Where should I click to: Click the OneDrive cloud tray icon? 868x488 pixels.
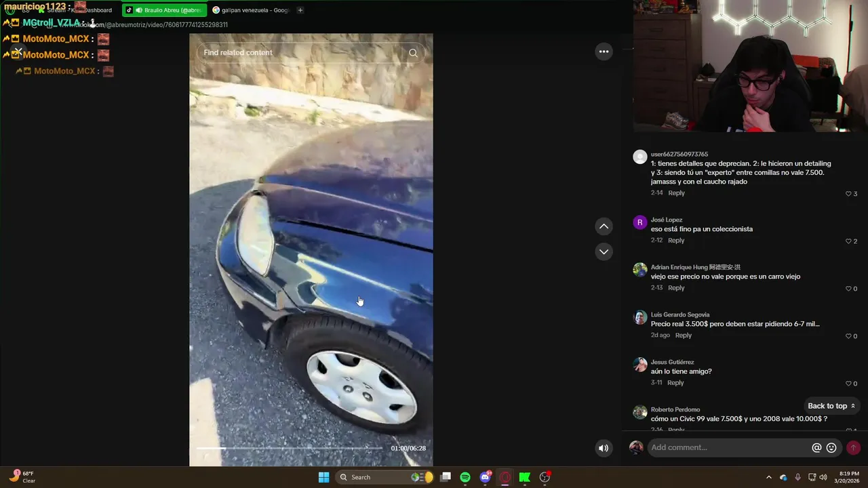click(x=783, y=477)
